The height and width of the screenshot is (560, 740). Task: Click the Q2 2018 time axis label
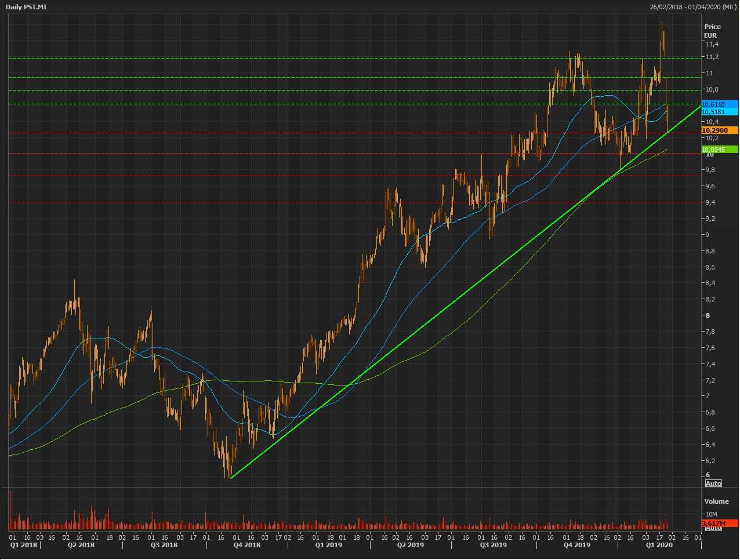[81, 545]
